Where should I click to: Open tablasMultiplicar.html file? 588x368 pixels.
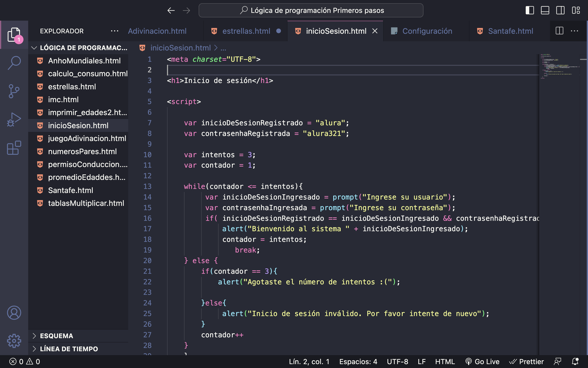(x=78, y=203)
